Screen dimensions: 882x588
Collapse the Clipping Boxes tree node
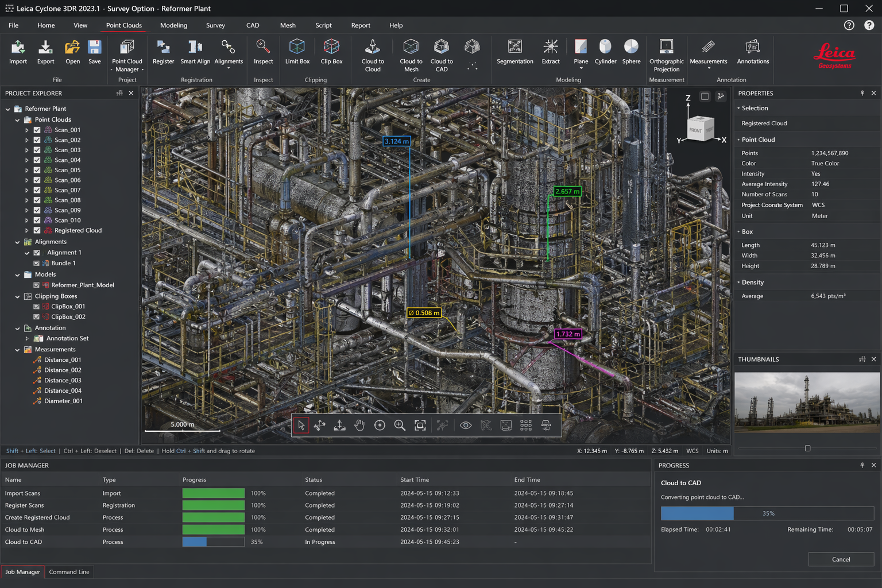pos(17,296)
